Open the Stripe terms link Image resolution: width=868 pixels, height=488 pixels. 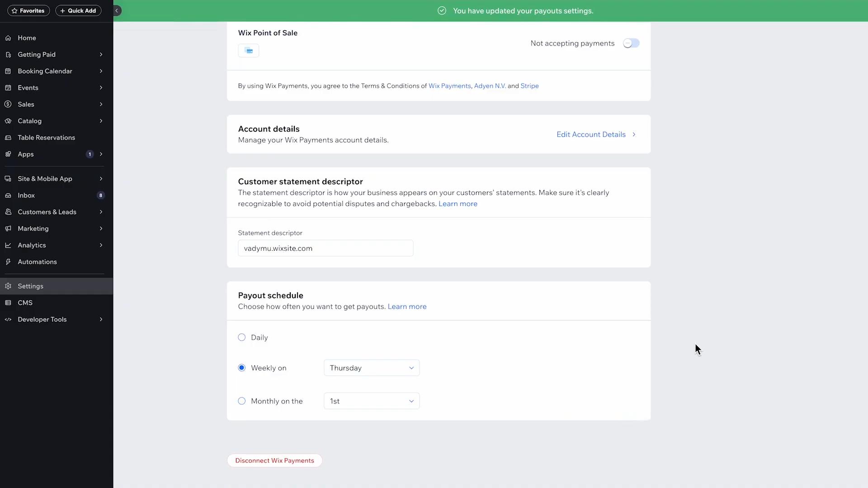[529, 86]
